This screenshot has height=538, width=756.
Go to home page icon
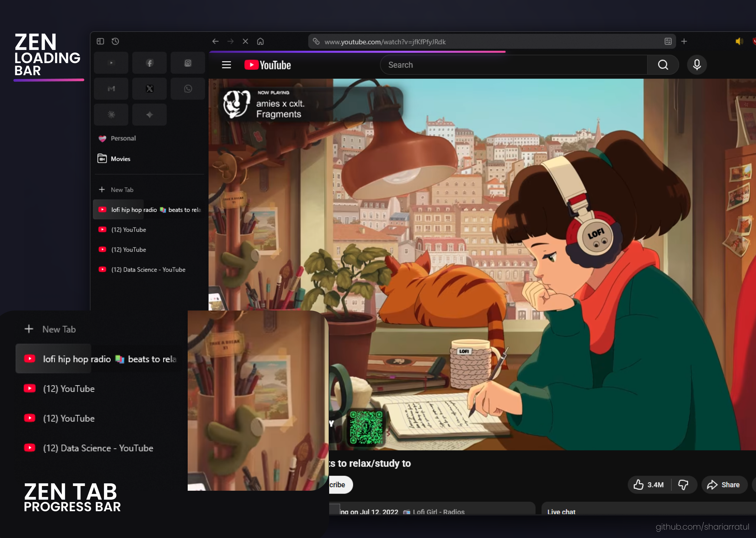(x=260, y=42)
